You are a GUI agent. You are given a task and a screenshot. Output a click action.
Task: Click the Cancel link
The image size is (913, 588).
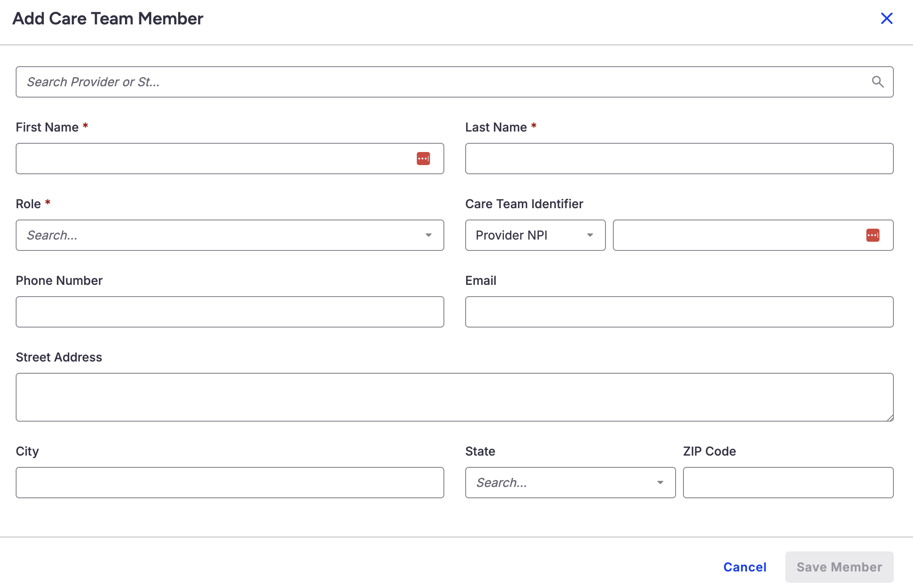tap(745, 567)
